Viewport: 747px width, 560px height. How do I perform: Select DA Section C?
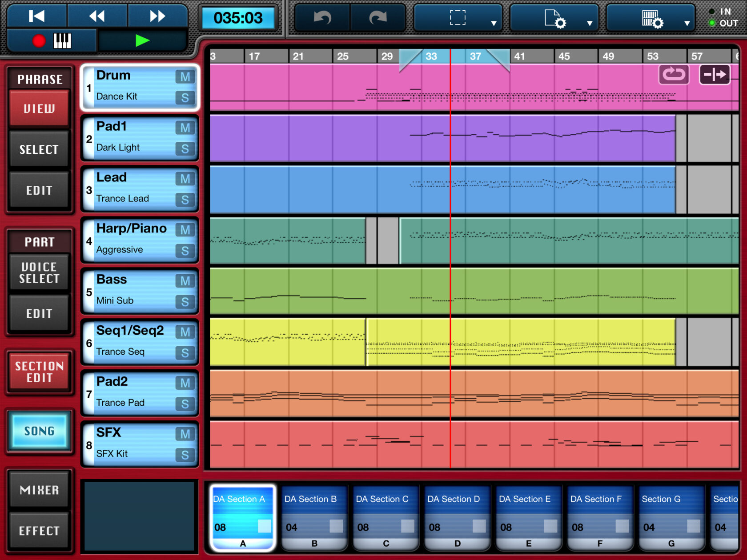pos(386,518)
